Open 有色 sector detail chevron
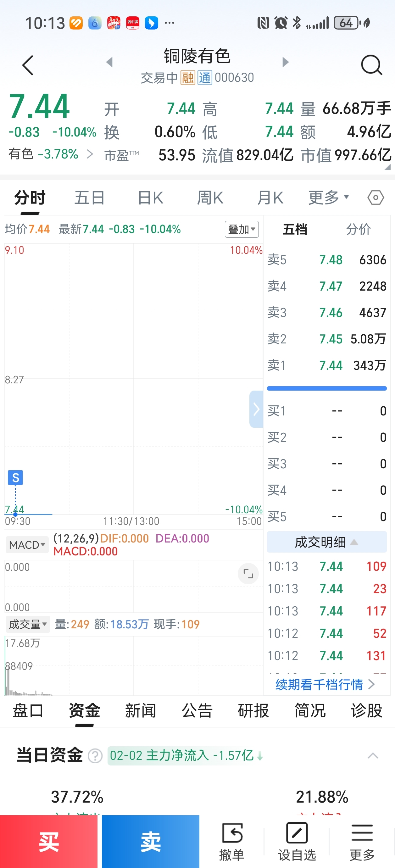Screen dimensions: 395x868 tap(90, 154)
